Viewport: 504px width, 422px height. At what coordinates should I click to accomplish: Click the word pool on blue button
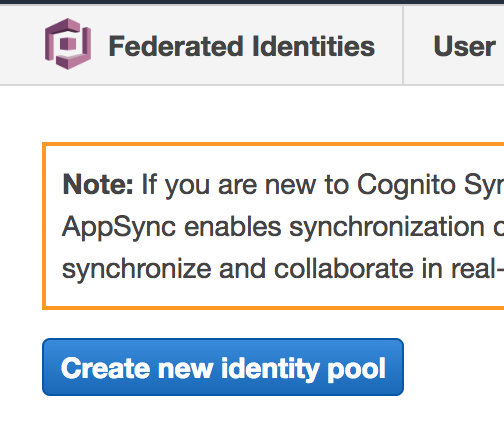click(357, 369)
